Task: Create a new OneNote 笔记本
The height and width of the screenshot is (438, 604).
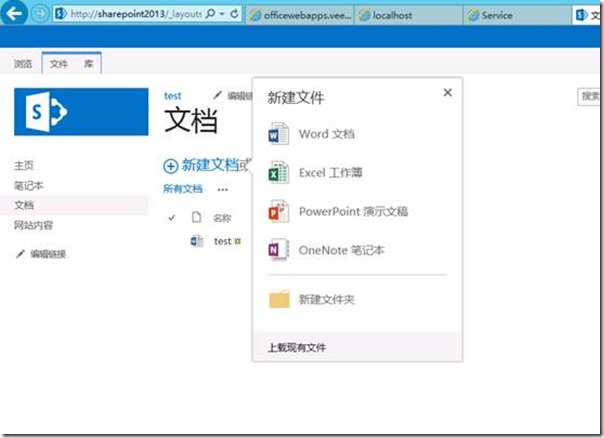Action: pos(341,250)
